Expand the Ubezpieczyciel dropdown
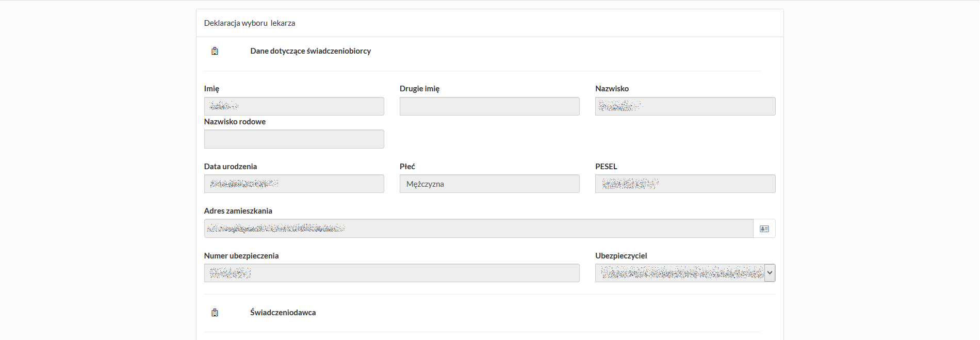980x340 pixels. (x=770, y=273)
